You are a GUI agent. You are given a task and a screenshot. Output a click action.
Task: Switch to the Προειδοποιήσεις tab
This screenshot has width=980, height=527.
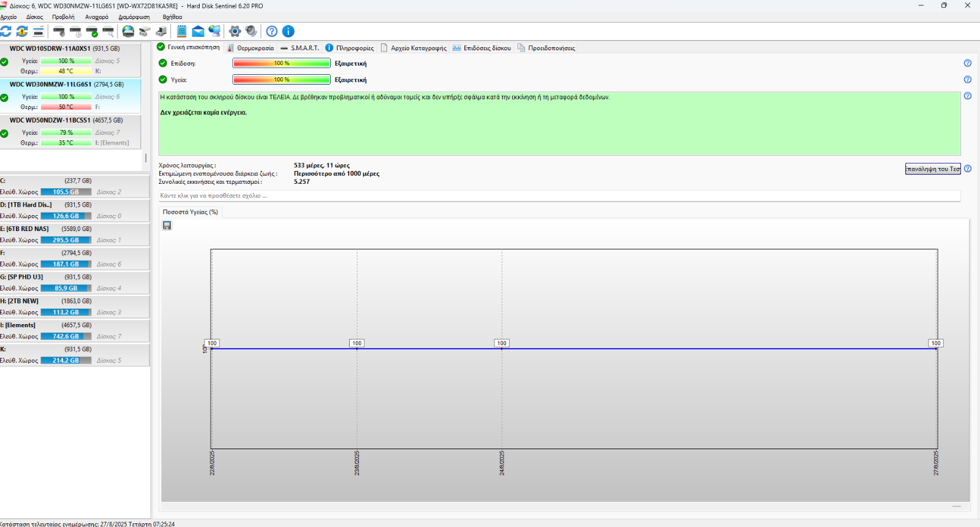click(x=546, y=48)
